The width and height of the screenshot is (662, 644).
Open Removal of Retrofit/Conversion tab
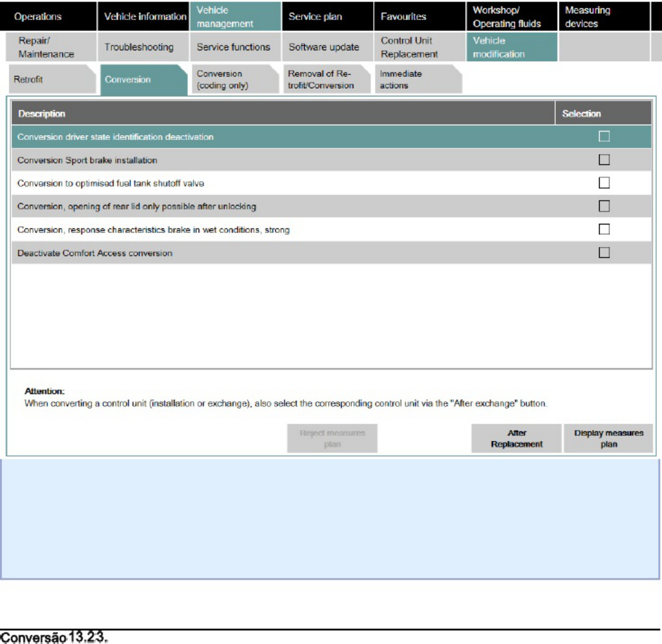coord(327,79)
